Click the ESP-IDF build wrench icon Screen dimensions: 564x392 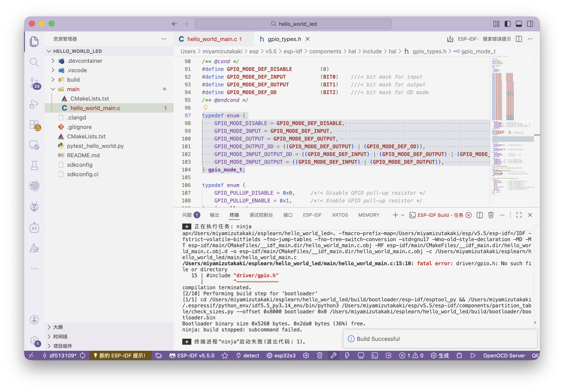pyautogui.click(x=333, y=355)
